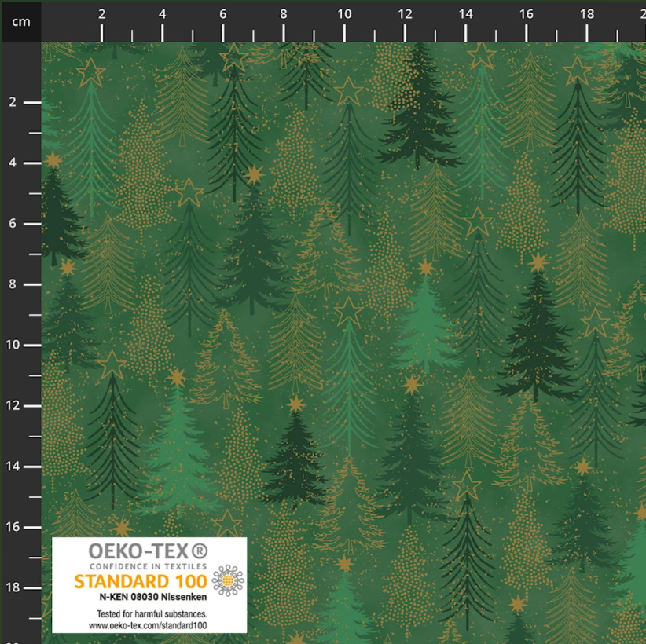Click the number 4 on vertical ruler

point(13,163)
